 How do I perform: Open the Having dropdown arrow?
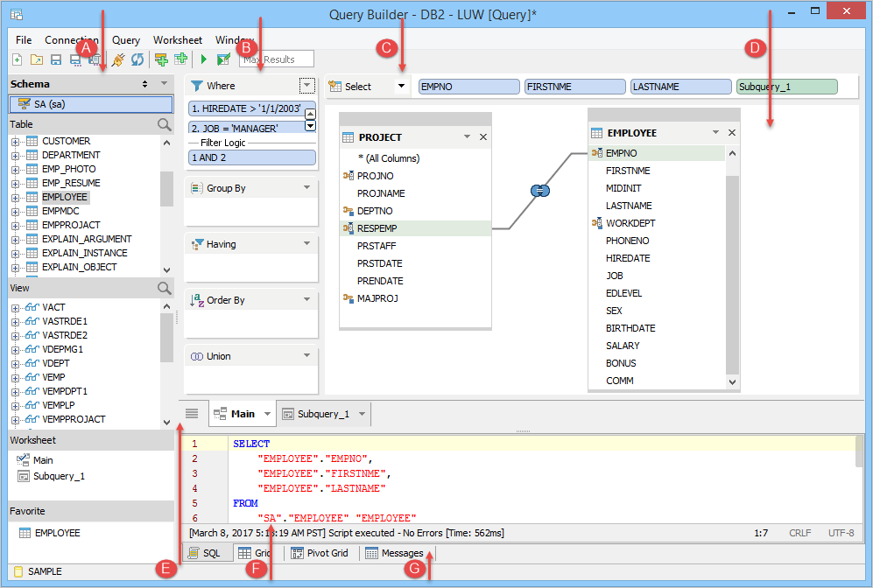(x=306, y=243)
